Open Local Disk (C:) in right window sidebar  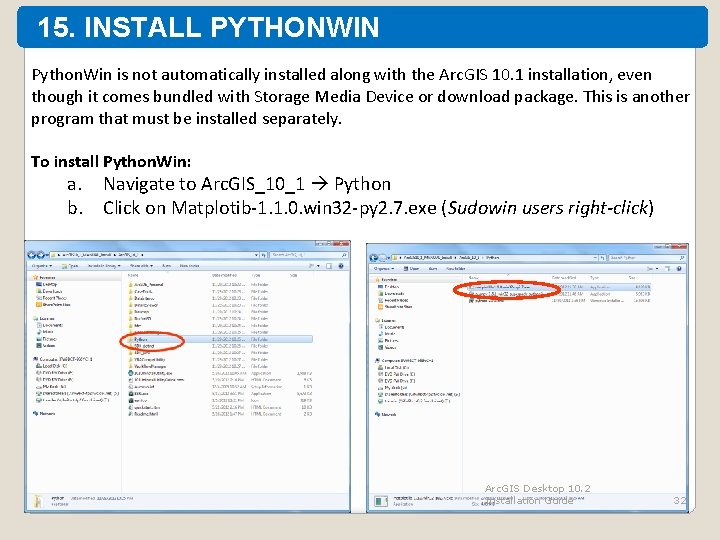pyautogui.click(x=393, y=367)
